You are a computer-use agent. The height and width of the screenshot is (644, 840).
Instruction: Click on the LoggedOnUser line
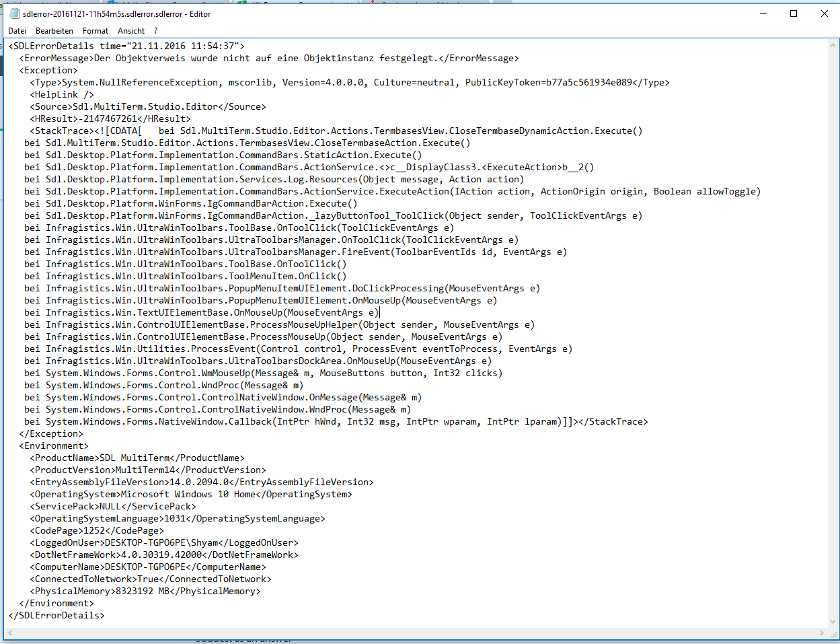coord(164,543)
